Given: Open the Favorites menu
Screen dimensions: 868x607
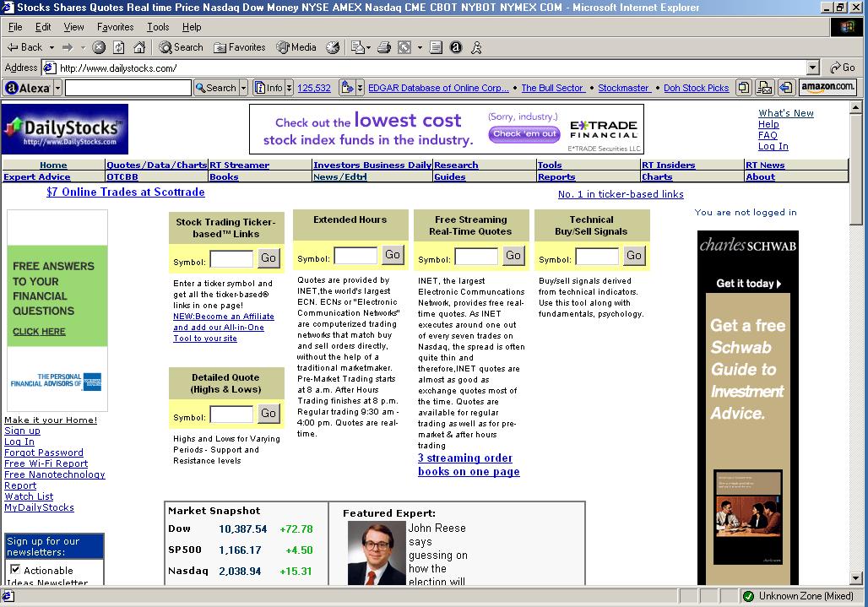Looking at the screenshot, I should (115, 27).
